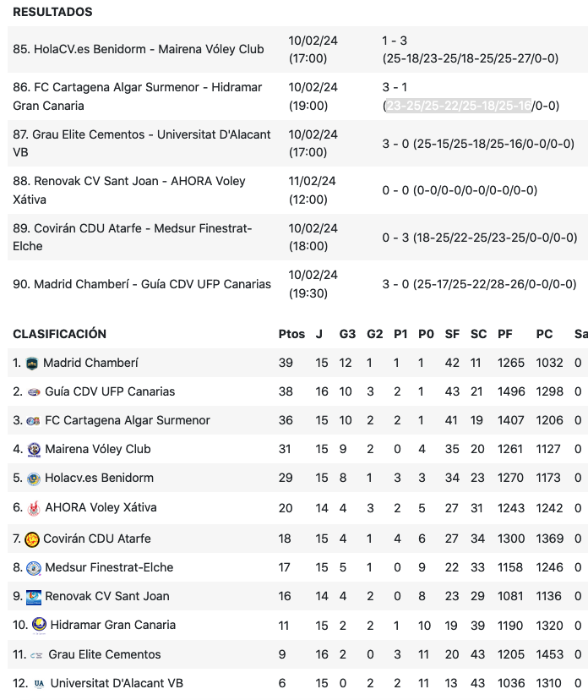Click the Universitat D'Alacant VB logo
This screenshot has width=588, height=700.
coord(38,684)
